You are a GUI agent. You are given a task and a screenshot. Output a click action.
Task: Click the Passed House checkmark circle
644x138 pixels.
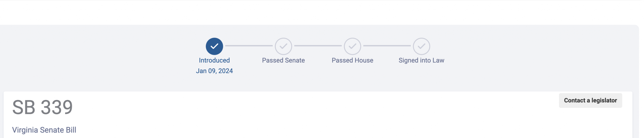click(x=352, y=46)
